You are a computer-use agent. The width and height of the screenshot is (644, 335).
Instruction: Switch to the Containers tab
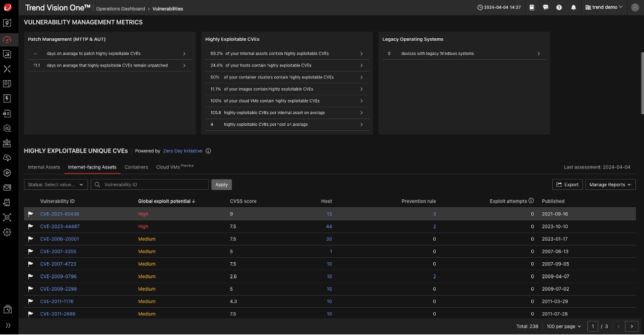(x=136, y=167)
